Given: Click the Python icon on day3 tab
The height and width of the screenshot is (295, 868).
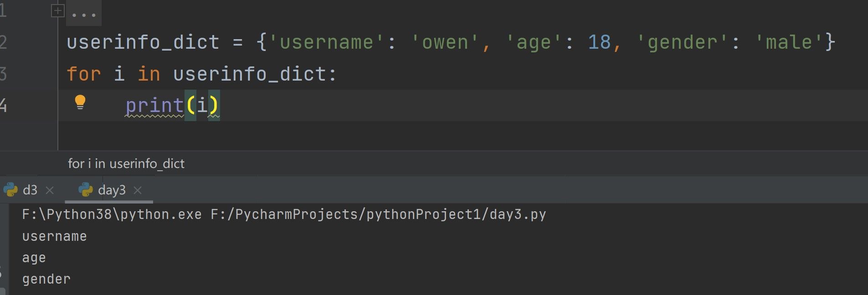Looking at the screenshot, I should click(86, 190).
